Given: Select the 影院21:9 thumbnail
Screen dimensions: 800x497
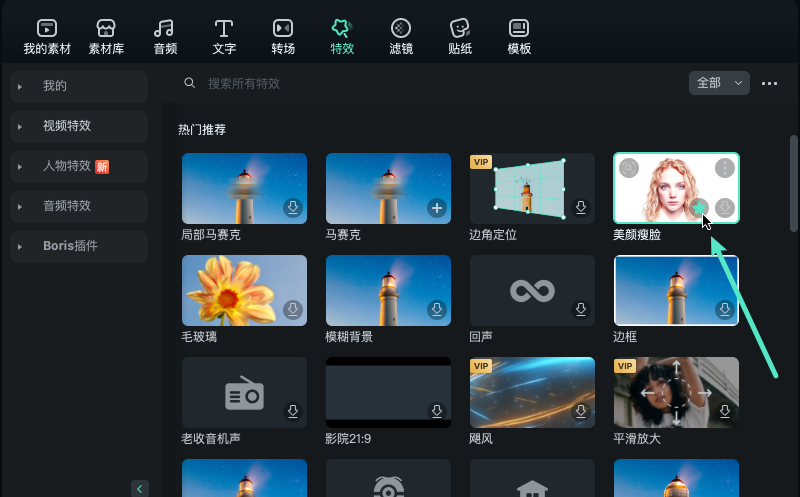Looking at the screenshot, I should 388,392.
